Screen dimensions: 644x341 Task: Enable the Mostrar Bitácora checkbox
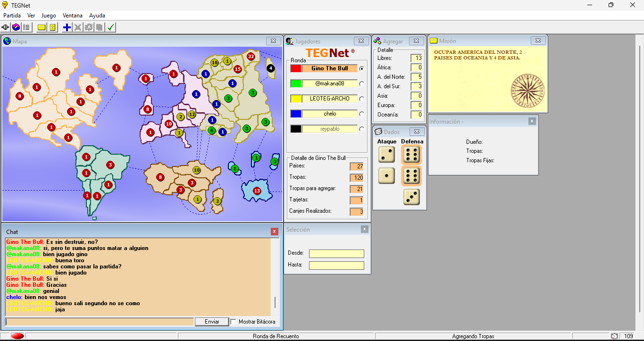point(233,322)
